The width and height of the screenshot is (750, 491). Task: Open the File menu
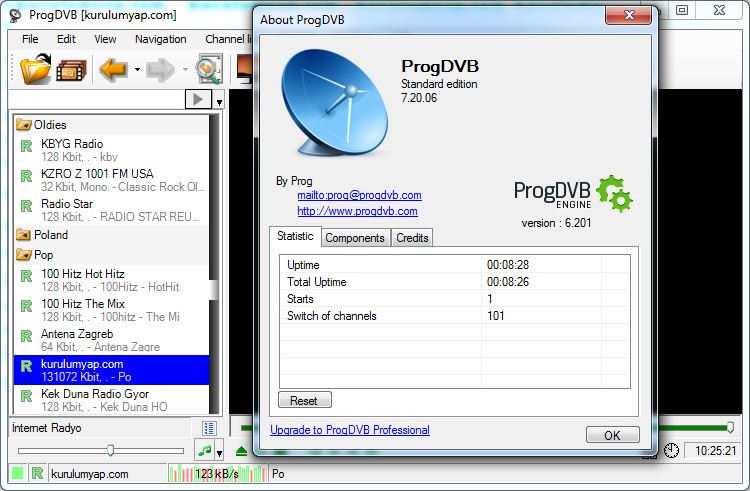[x=30, y=39]
